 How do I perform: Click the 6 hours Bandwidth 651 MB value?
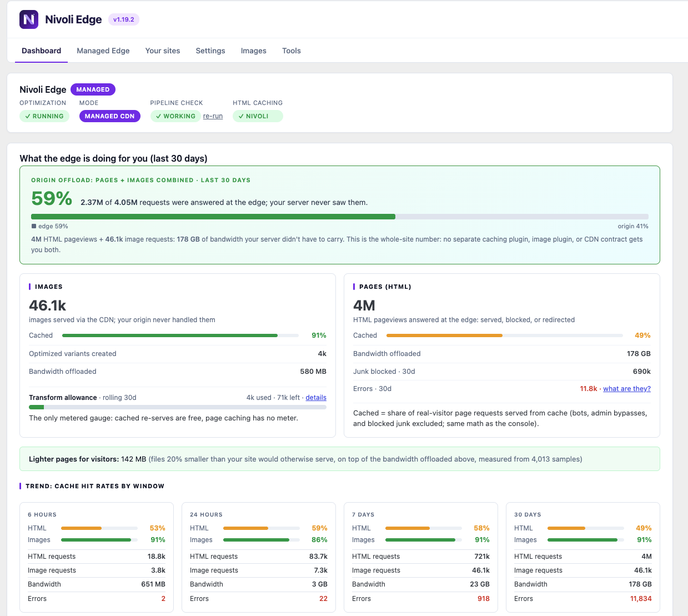pyautogui.click(x=153, y=584)
